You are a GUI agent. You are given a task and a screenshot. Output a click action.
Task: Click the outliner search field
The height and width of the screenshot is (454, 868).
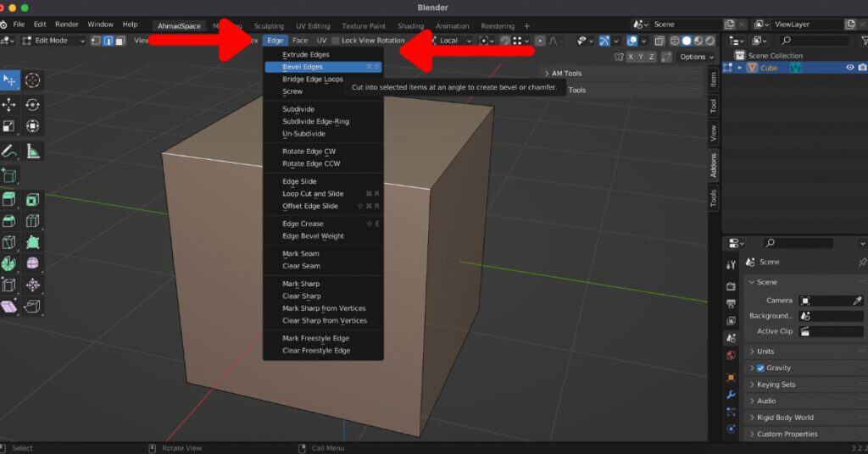(814, 40)
